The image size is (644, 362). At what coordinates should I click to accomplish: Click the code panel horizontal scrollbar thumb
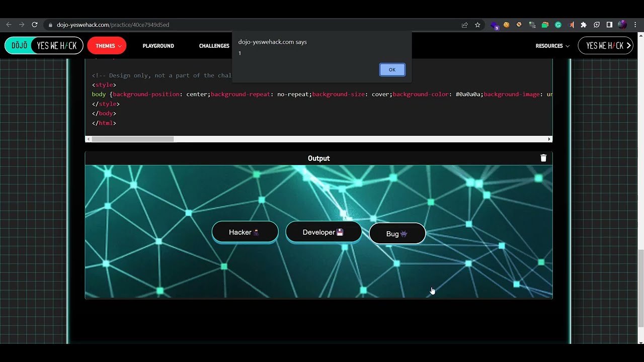click(133, 139)
